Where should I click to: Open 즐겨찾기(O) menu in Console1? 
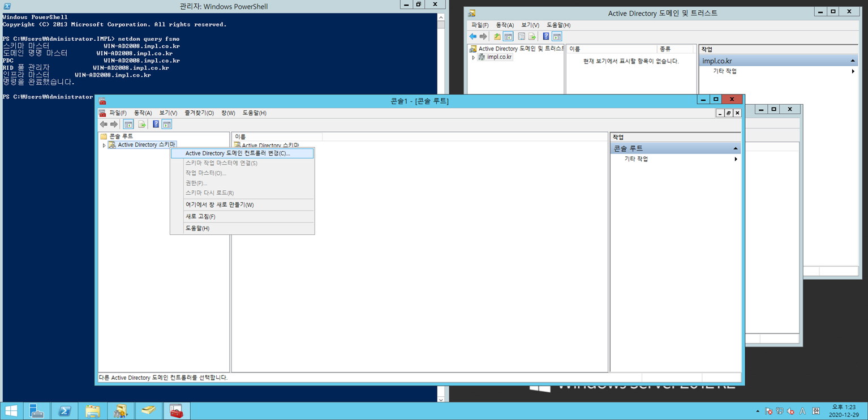point(199,113)
